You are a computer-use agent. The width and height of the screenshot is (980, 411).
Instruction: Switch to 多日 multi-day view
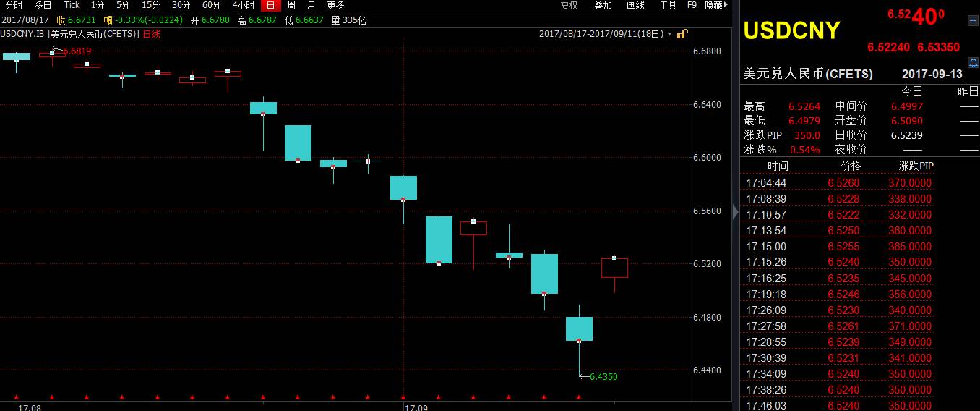(x=43, y=5)
